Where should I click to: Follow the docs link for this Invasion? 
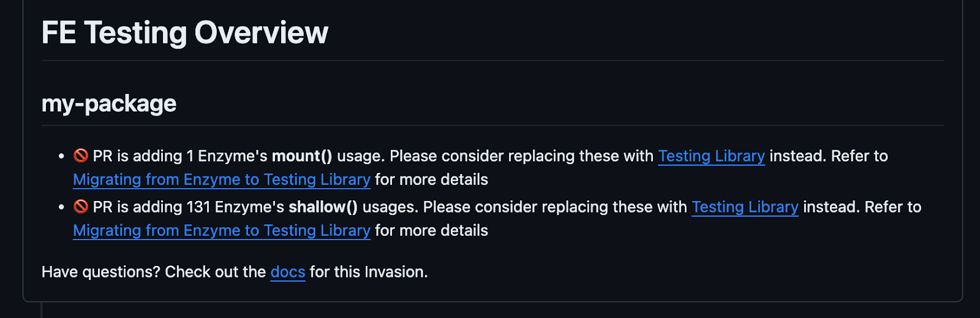tap(287, 272)
